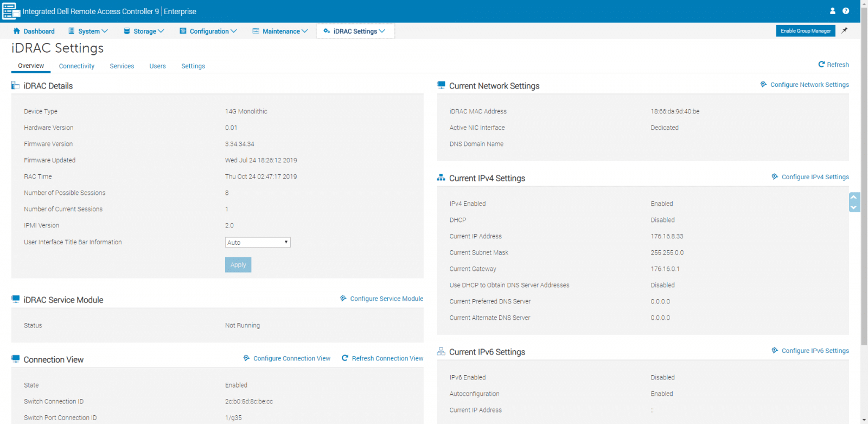Open the Title Bar Information Auto dropdown
This screenshot has width=868, height=424.
click(x=258, y=242)
